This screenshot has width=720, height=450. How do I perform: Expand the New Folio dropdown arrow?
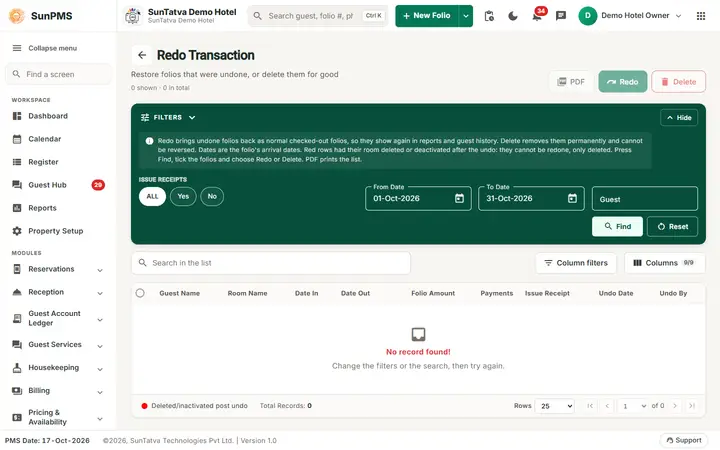tap(466, 16)
